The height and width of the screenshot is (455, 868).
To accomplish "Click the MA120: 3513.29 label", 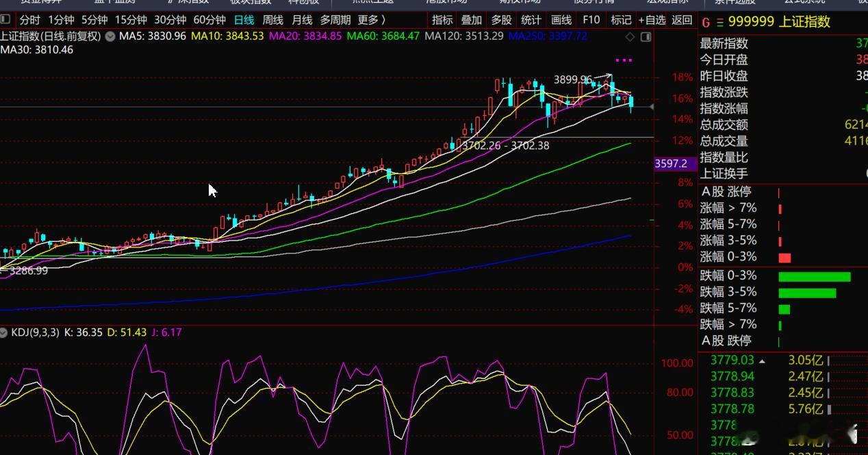I will point(464,36).
